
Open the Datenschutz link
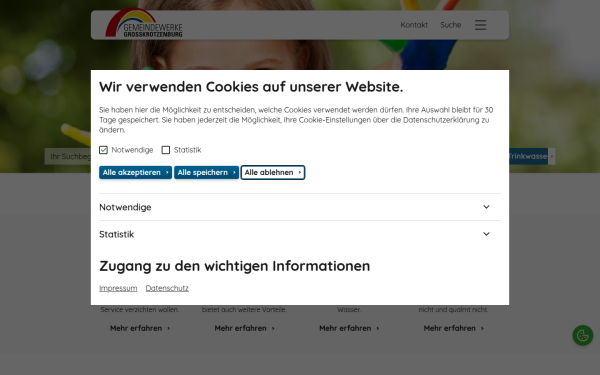click(167, 288)
